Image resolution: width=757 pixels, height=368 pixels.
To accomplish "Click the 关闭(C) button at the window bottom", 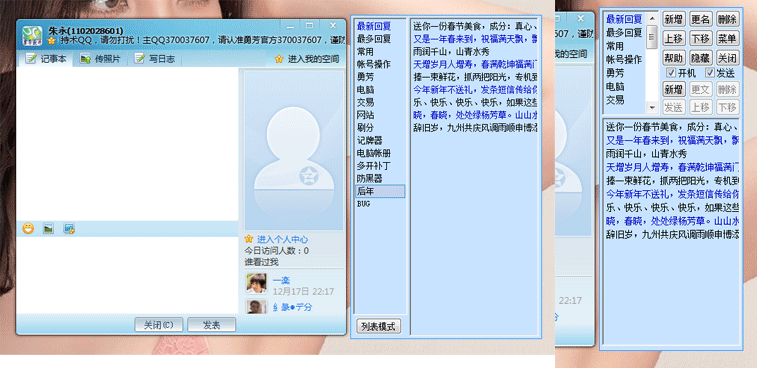I will [x=158, y=325].
